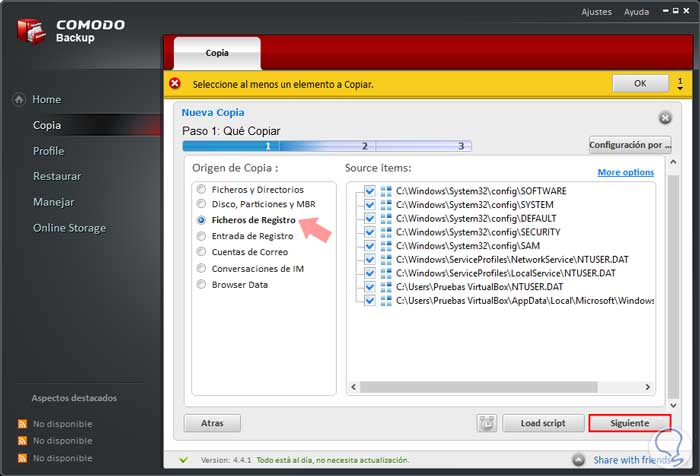Click the Comodo Backup logo icon
Image resolution: width=700 pixels, height=476 pixels.
31,31
